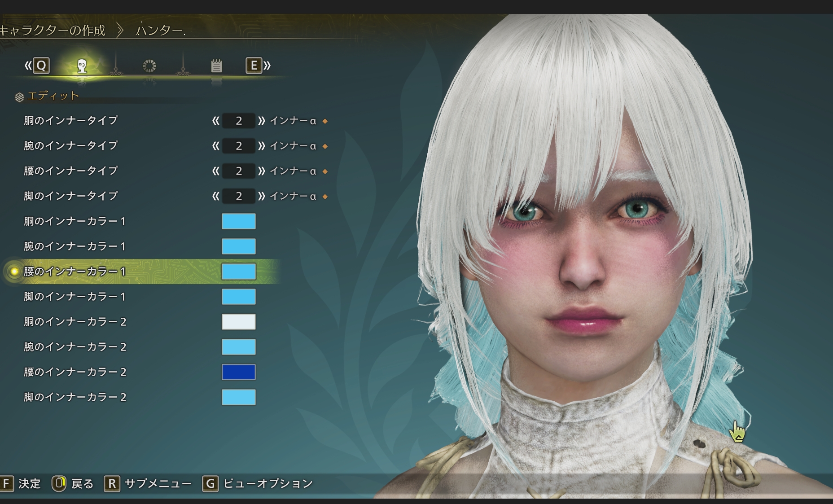Click the G ビューオプション key icon
This screenshot has height=504, width=833.
click(210, 483)
